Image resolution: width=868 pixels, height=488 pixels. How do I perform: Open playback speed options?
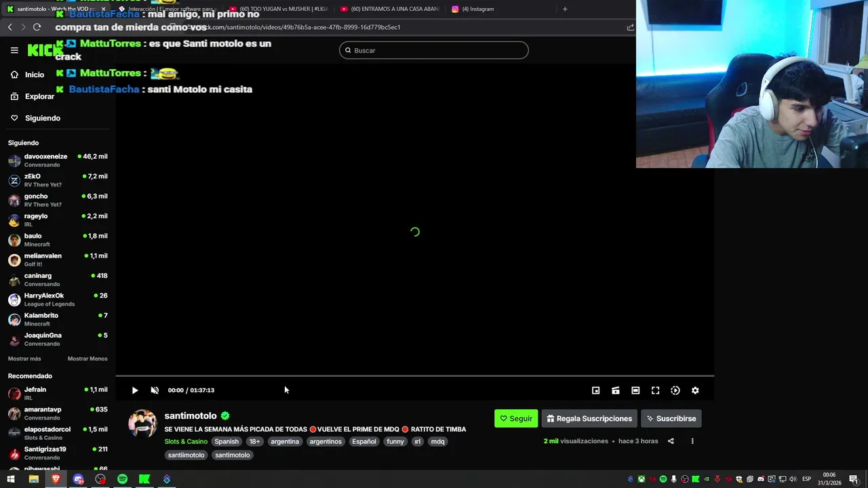point(675,390)
